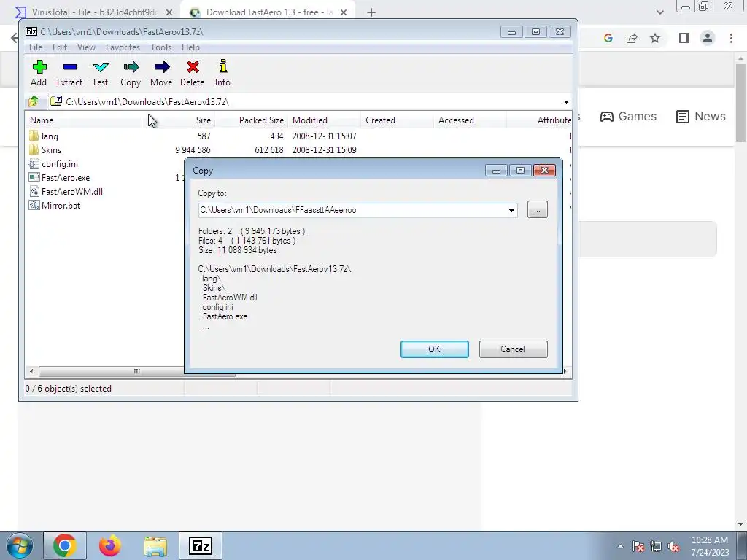Screen dimensions: 747x560
Task: Sort by Accessed column header
Action: (470, 120)
